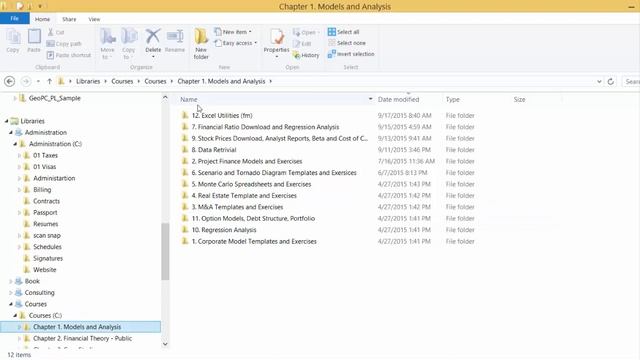Expand the Consulting library node
Screen dimensions: 640x360
coord(11,293)
